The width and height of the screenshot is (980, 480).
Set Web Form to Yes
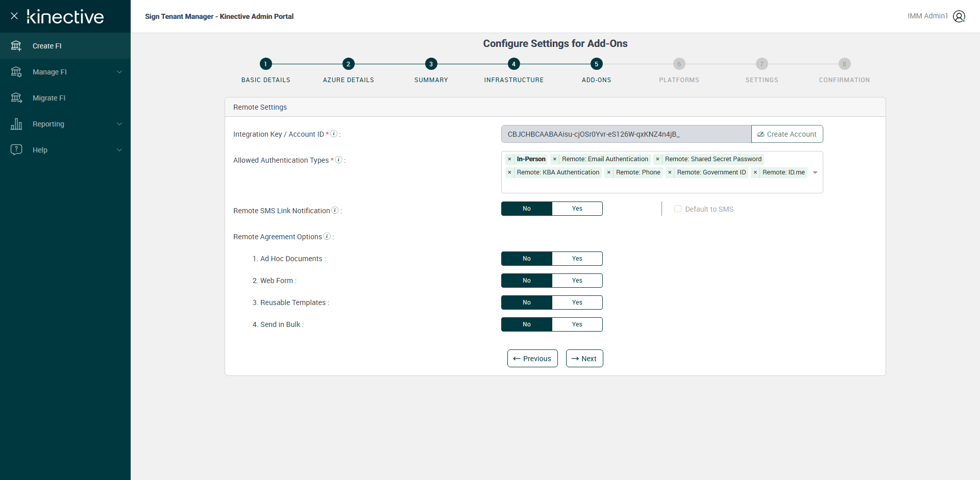(x=577, y=281)
